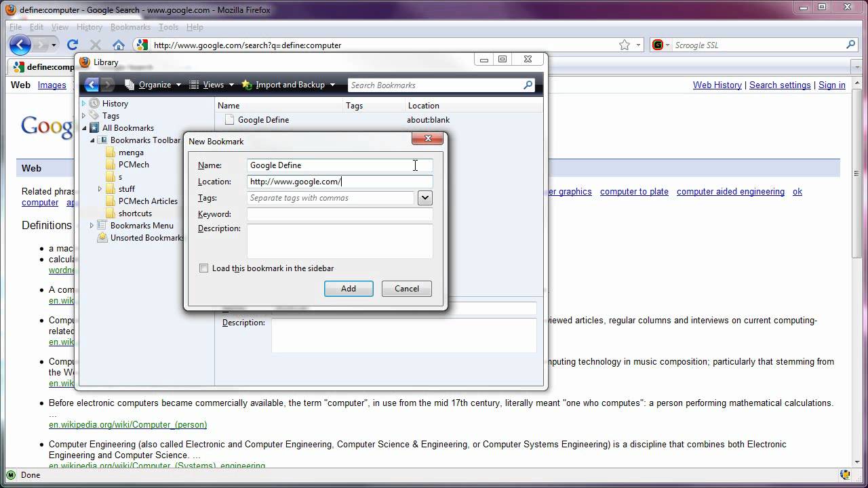The height and width of the screenshot is (488, 868).
Task: Reload the page with the refresh icon
Action: 73,45
